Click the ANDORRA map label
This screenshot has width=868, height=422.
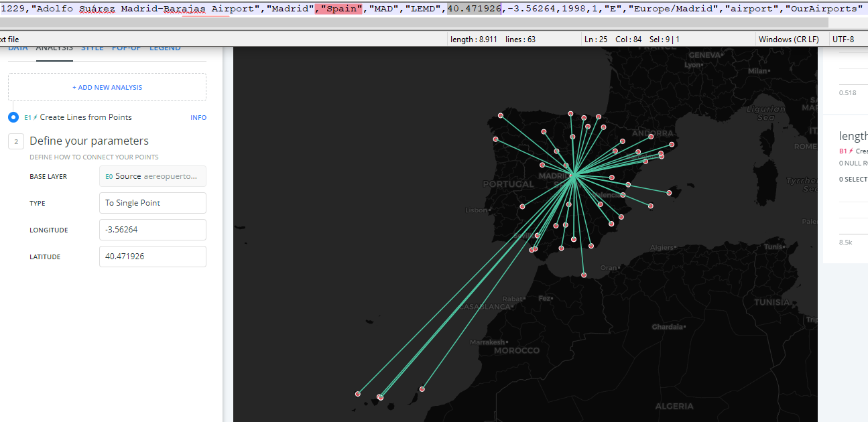[x=652, y=133]
